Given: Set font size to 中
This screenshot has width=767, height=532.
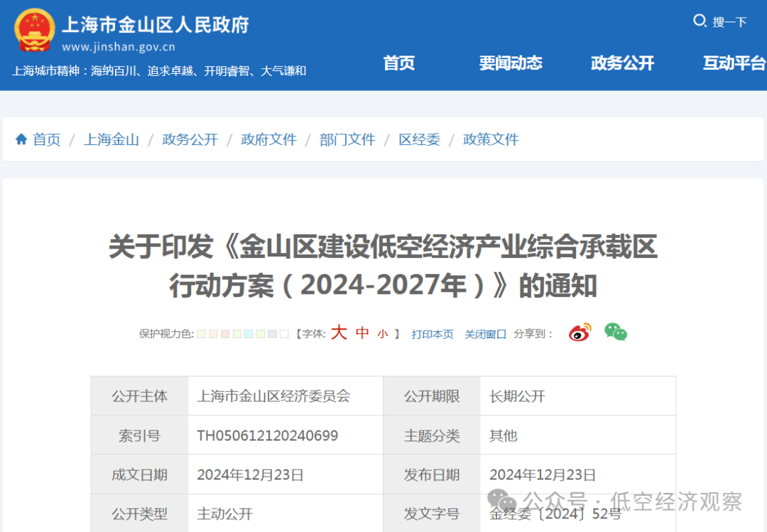Looking at the screenshot, I should click(x=362, y=333).
